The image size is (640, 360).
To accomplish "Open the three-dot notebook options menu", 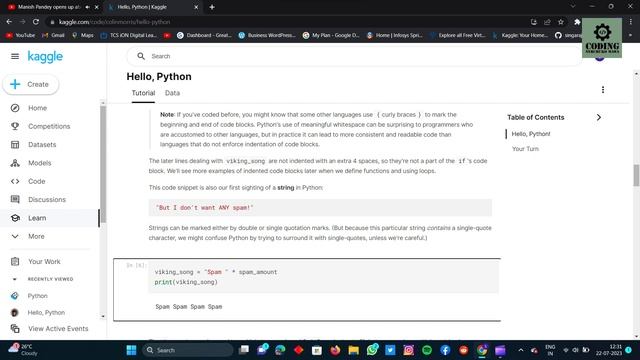I will point(603,90).
